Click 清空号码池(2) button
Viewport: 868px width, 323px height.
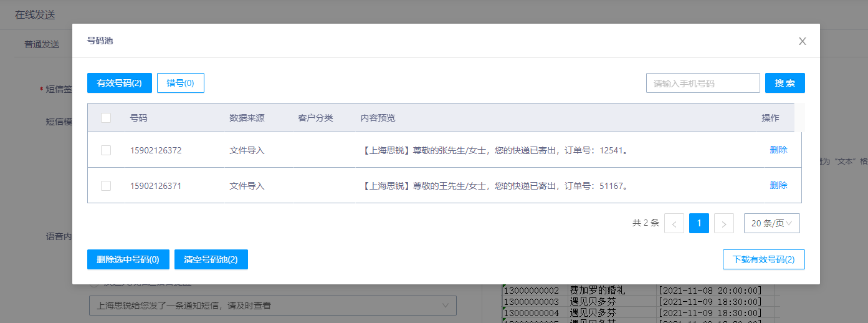211,259
